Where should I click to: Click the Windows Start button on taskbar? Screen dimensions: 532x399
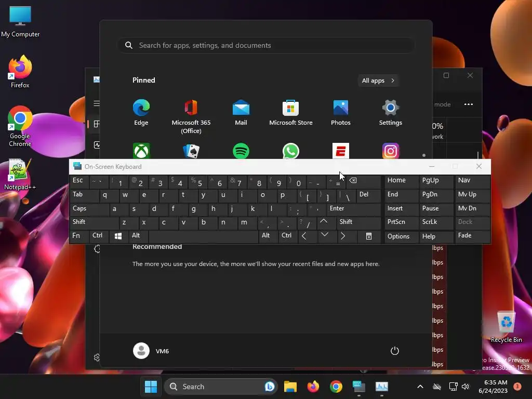coord(151,387)
